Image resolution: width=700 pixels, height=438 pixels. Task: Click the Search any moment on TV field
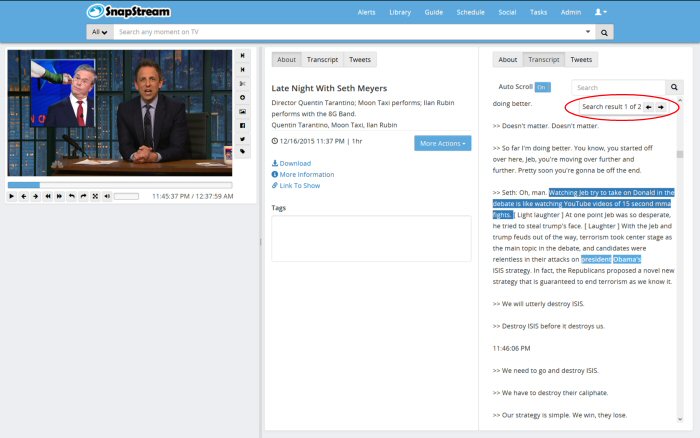click(348, 32)
